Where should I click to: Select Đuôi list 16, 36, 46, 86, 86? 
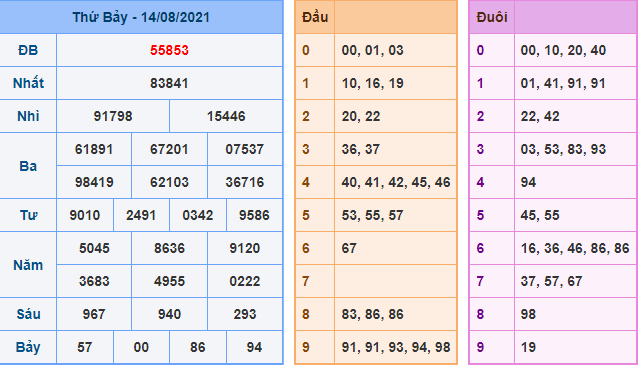click(x=575, y=248)
